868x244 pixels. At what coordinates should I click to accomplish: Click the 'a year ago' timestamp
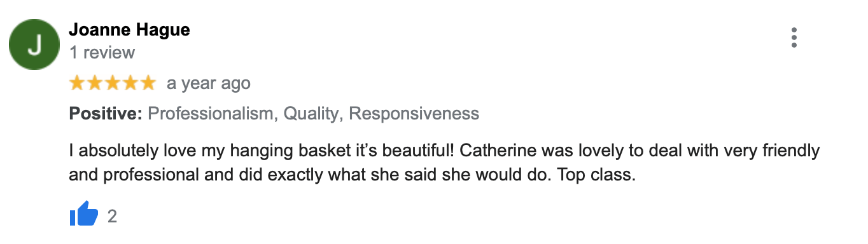click(x=209, y=83)
